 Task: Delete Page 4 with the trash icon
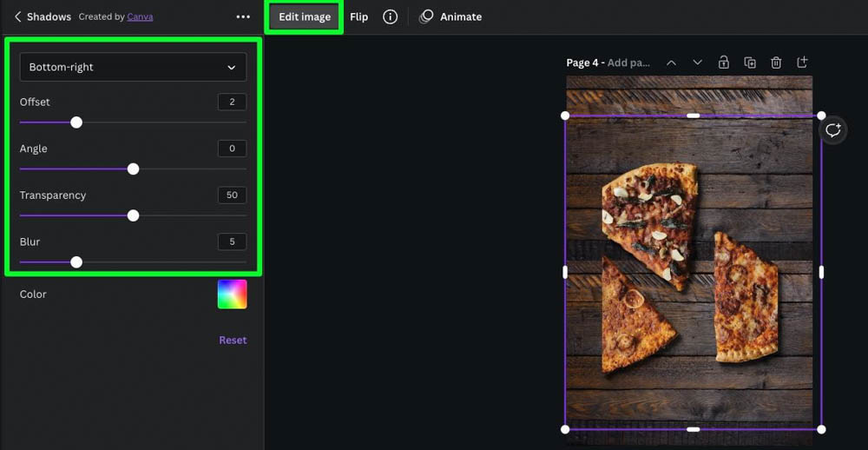(x=776, y=63)
